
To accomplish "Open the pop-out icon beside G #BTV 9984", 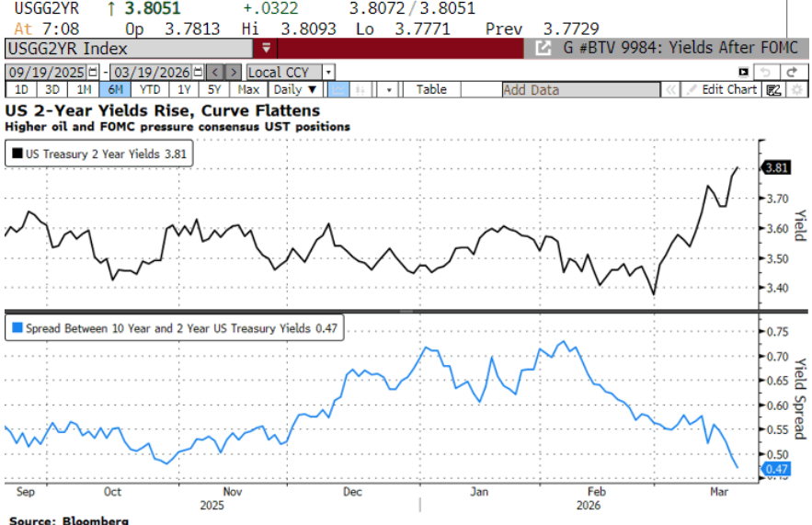I will [x=543, y=48].
